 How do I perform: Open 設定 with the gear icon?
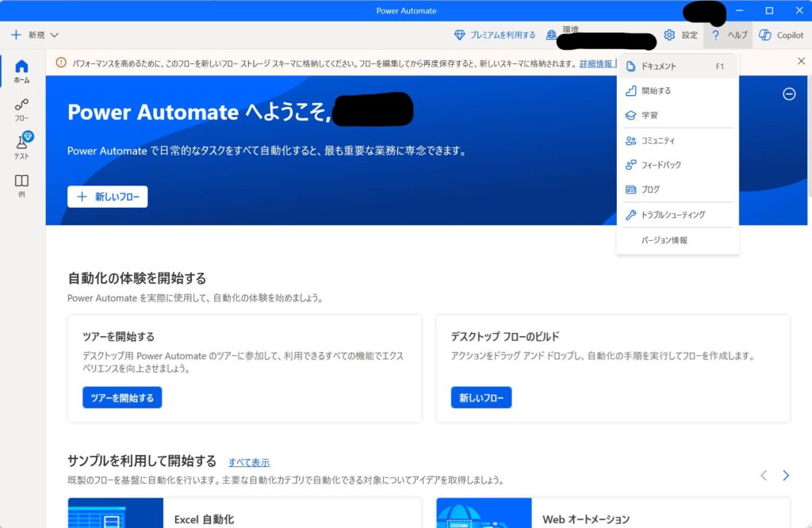[669, 35]
